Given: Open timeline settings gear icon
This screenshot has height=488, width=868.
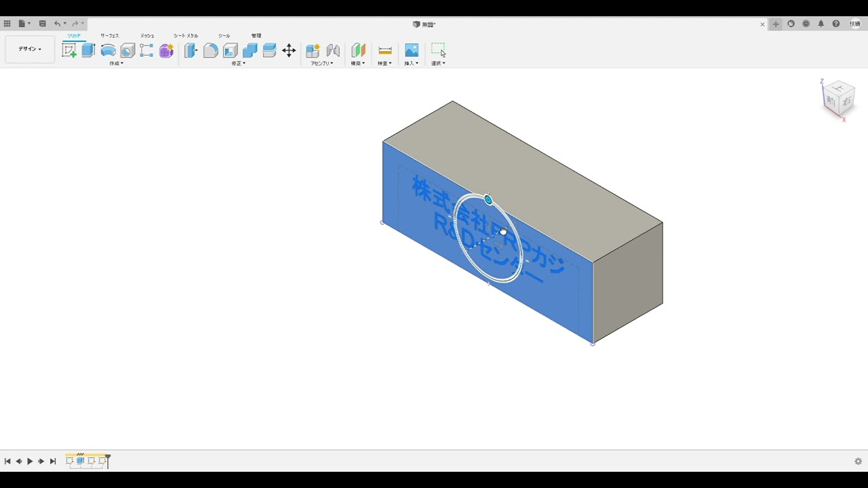Looking at the screenshot, I should point(858,461).
